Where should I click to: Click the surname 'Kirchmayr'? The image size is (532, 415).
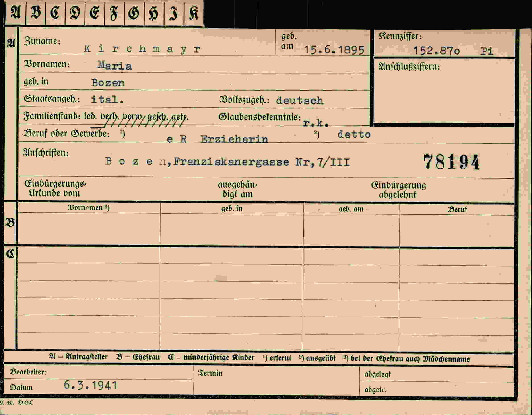(142, 49)
